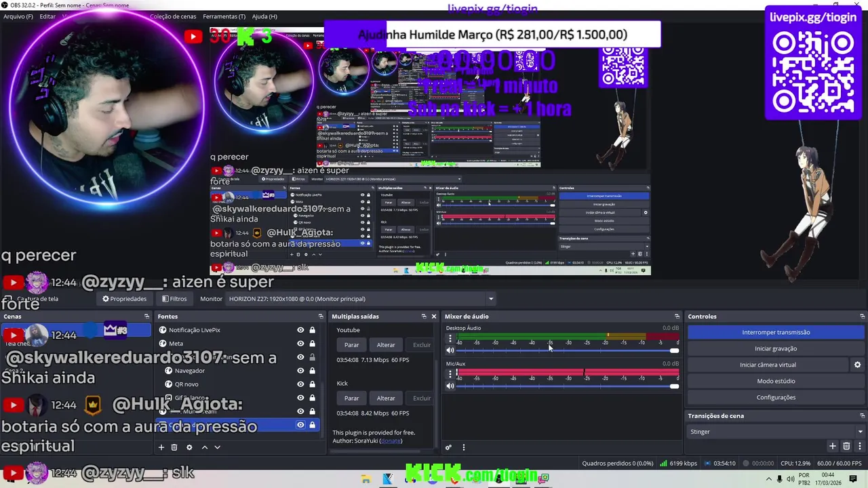Click Notificação LivePix globe source icon
The image size is (868, 488).
[163, 330]
